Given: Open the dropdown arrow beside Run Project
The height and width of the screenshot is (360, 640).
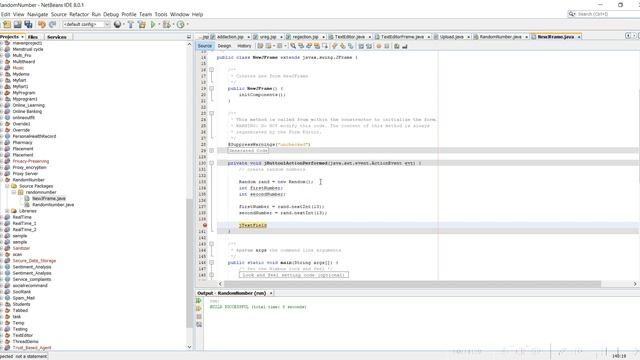Looking at the screenshot, I should tap(159, 25).
